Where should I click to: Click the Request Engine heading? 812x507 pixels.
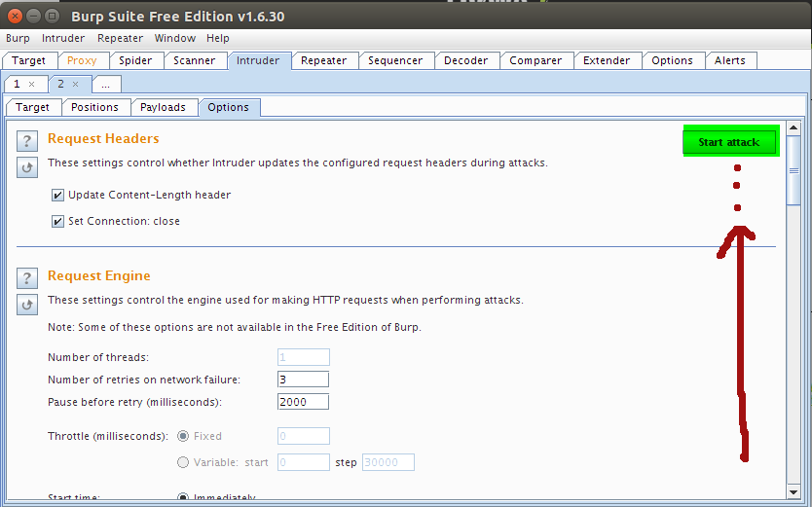pos(99,275)
